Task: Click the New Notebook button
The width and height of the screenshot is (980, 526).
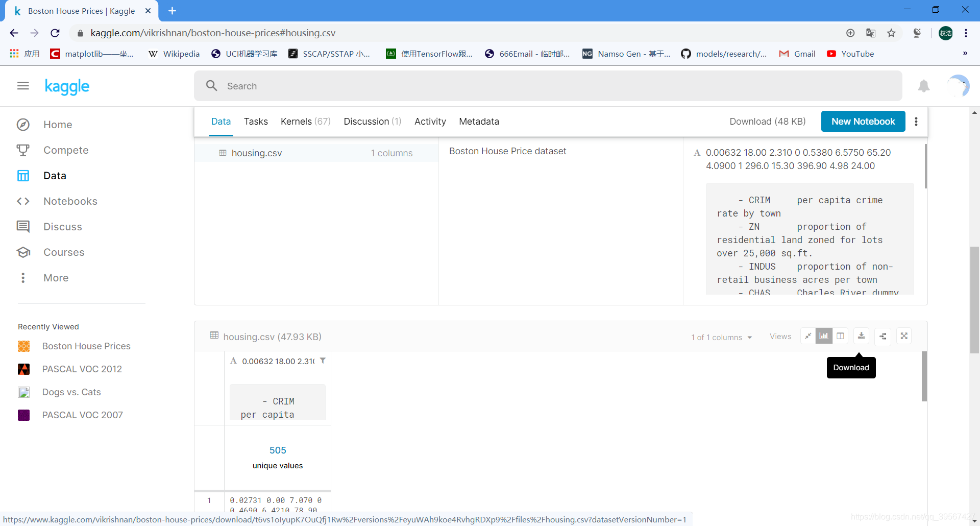Action: pyautogui.click(x=863, y=122)
